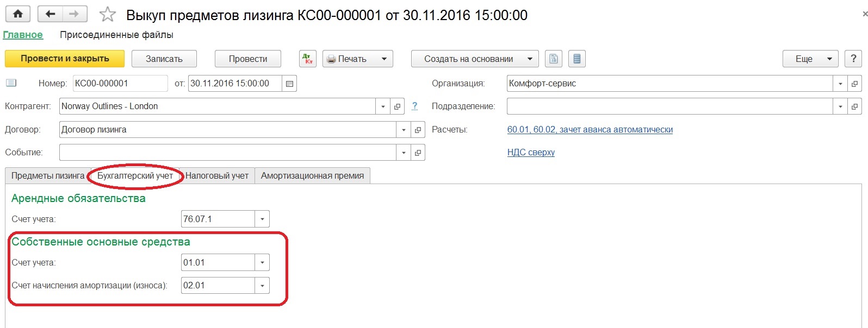Select the Бухгалтерский учет tab
Image resolution: width=868 pixels, height=328 pixels.
coord(135,175)
